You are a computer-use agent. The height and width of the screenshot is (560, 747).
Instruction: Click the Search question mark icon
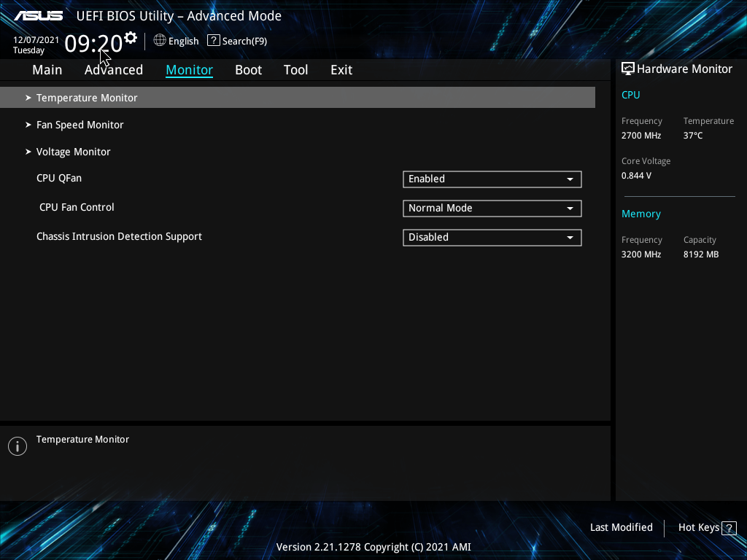214,41
